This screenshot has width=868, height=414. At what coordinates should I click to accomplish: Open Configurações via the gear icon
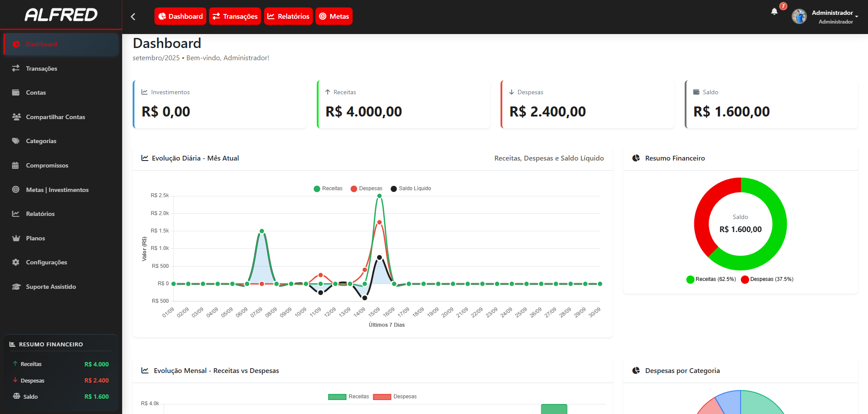(16, 262)
